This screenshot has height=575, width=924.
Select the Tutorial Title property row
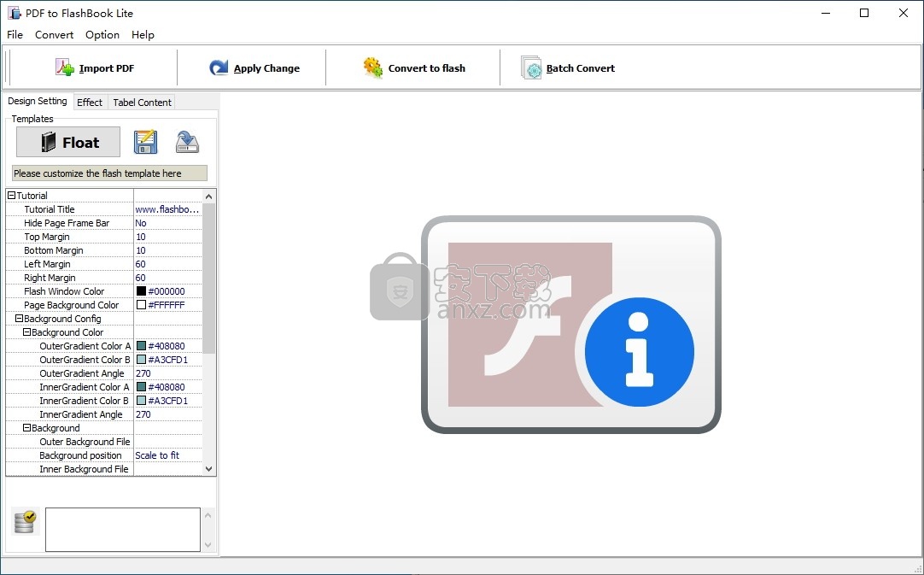104,209
